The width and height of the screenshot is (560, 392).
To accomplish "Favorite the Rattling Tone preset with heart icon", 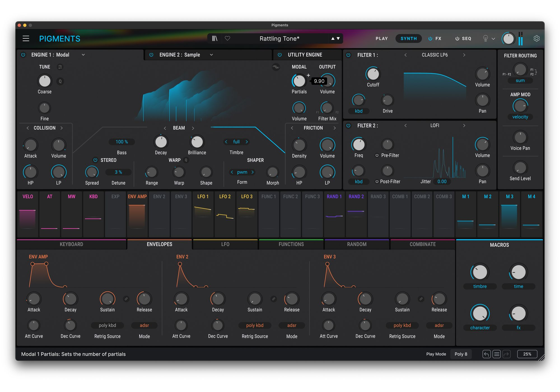I will (227, 38).
